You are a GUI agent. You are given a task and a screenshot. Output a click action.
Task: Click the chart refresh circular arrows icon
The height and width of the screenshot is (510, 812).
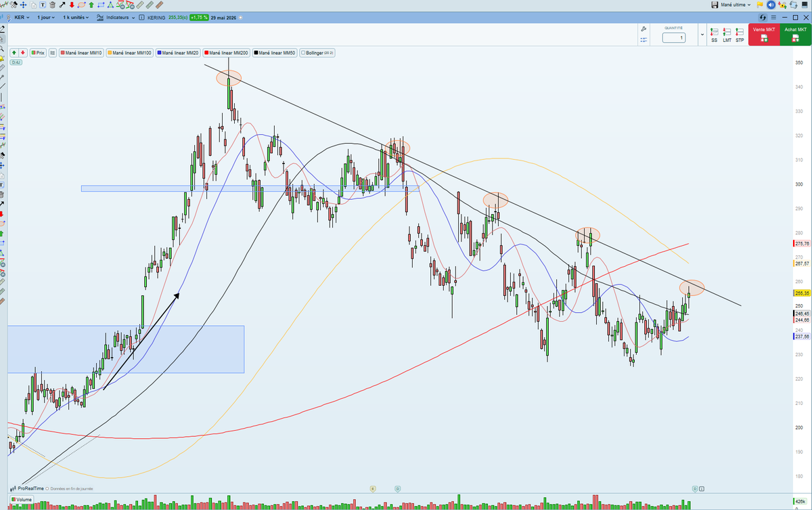pyautogui.click(x=763, y=18)
